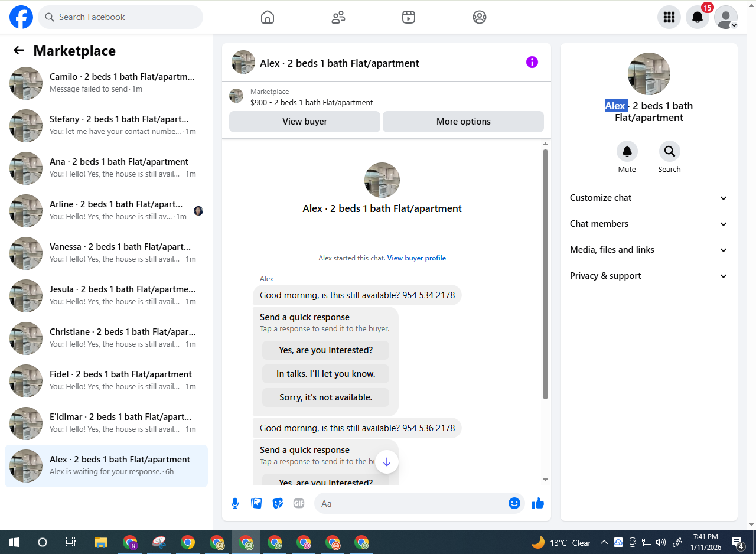Open the Windows notification center icon
756x554 pixels.
point(738,542)
